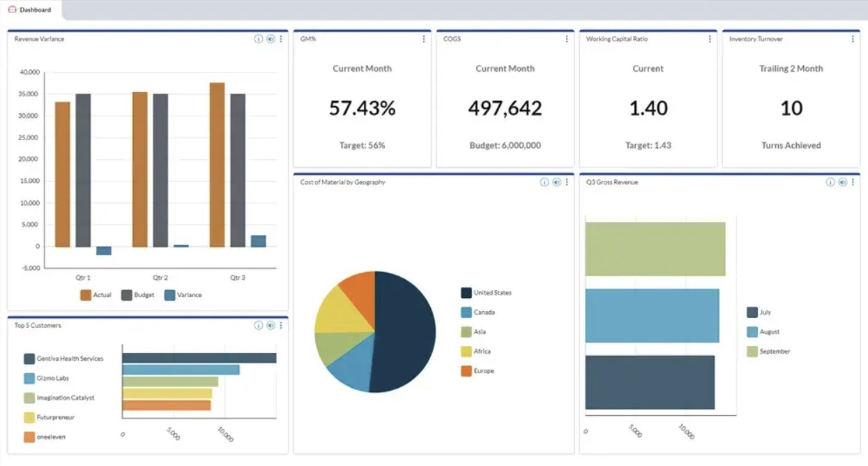Open the Working Capital Ratio kebab menu
The width and height of the screenshot is (868, 466).
[710, 39]
